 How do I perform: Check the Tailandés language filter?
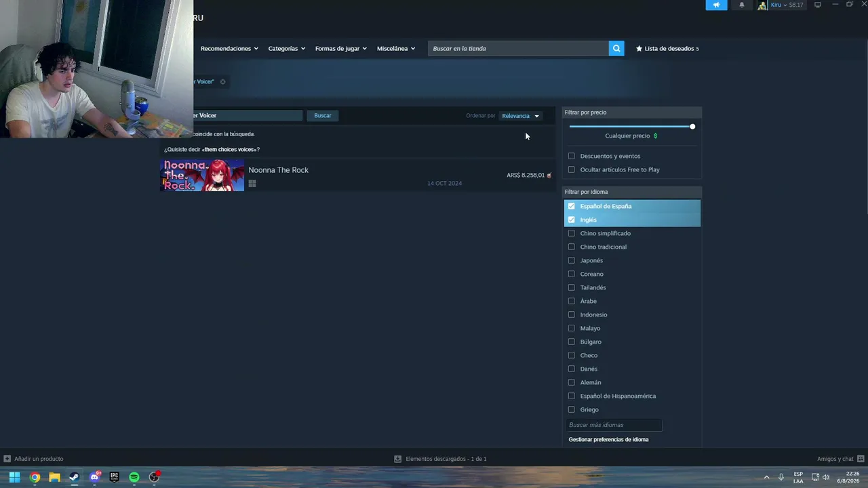click(571, 287)
